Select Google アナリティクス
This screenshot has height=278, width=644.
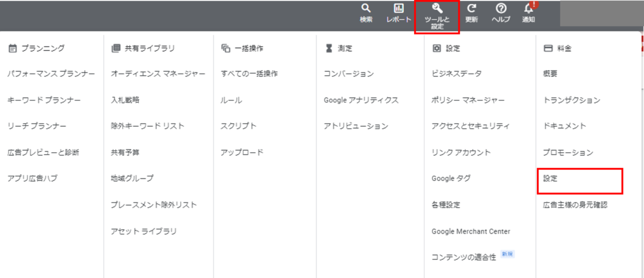click(x=361, y=100)
